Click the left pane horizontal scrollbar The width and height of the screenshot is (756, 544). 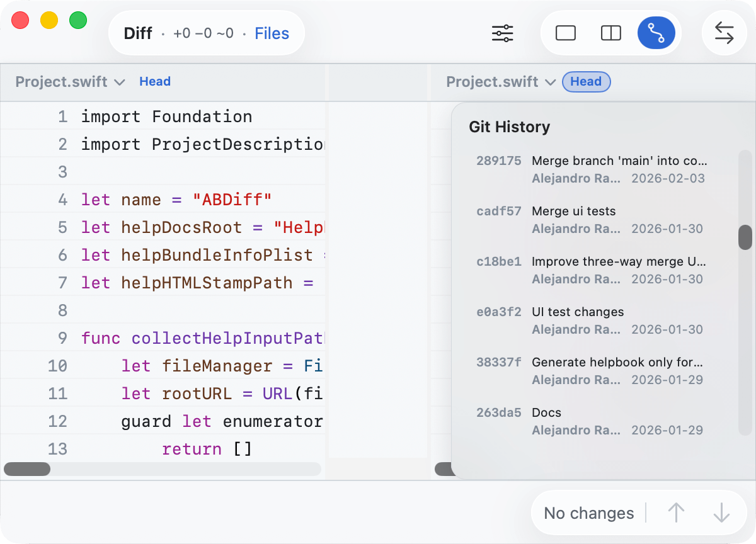tap(26, 469)
